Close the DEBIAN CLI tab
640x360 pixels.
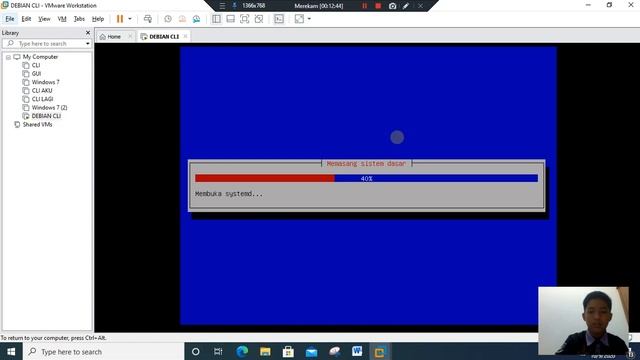185,36
